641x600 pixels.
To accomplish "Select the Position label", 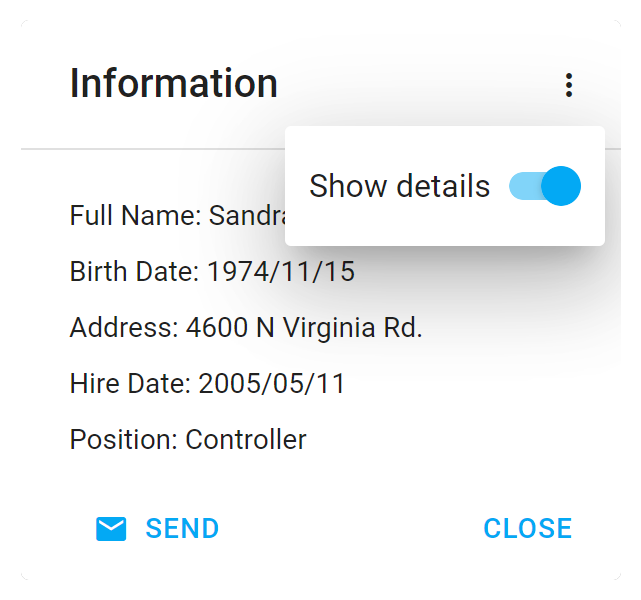I will coord(123,439).
